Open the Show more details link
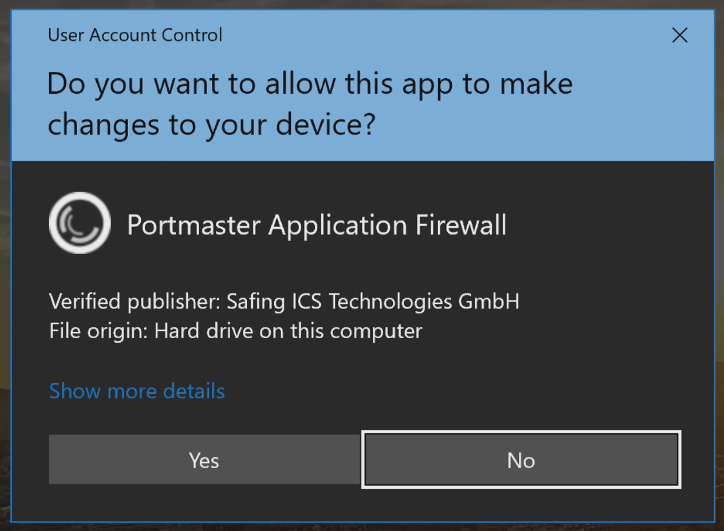 click(x=137, y=391)
